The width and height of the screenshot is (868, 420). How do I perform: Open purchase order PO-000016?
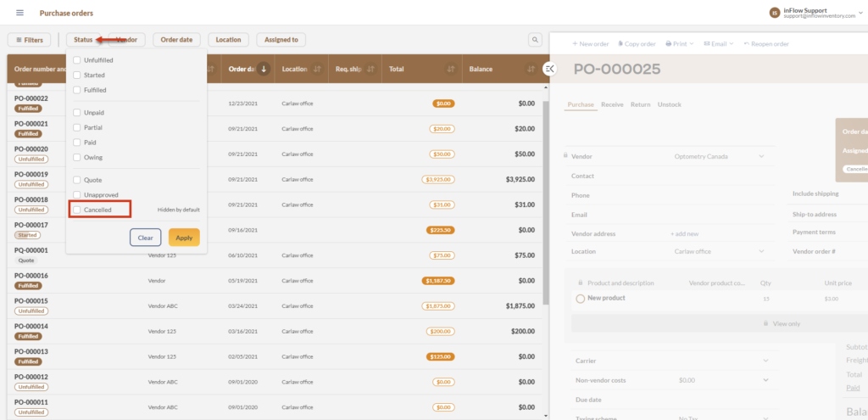[x=31, y=276]
